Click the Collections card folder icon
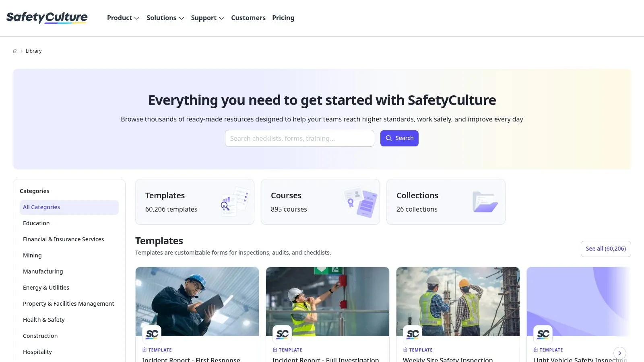This screenshot has width=644, height=362. pyautogui.click(x=485, y=202)
